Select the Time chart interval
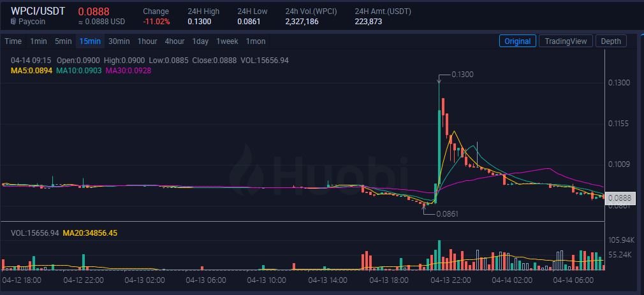 13,41
